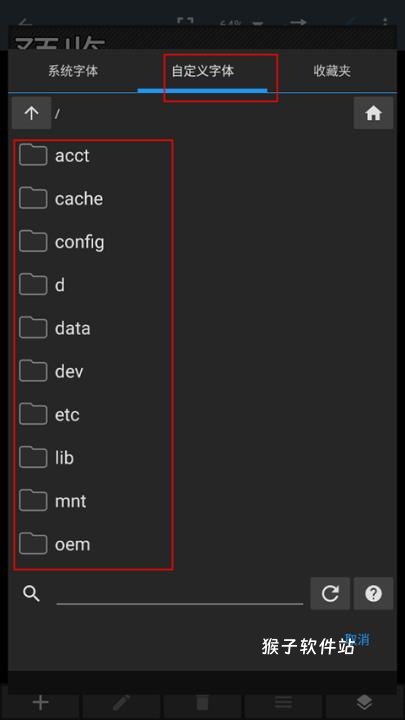This screenshot has width=405, height=720.
Task: Switch to 系统字体 tab
Action: pos(73,71)
